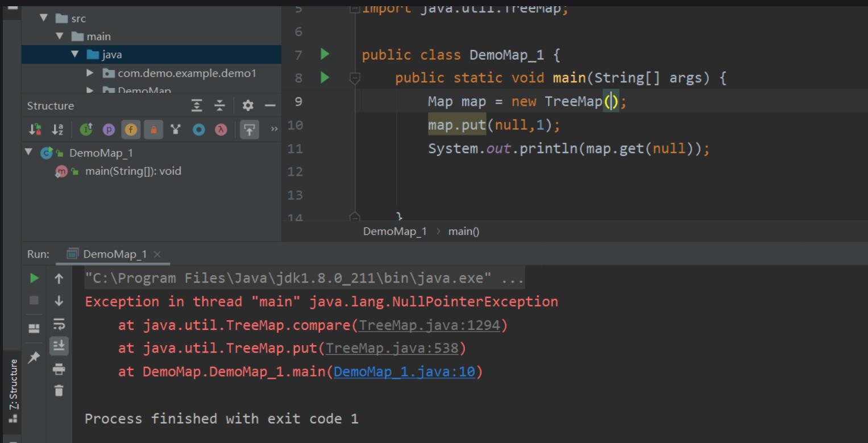Click main() breadcrumb in editor
This screenshot has width=868, height=443.
[x=464, y=231]
